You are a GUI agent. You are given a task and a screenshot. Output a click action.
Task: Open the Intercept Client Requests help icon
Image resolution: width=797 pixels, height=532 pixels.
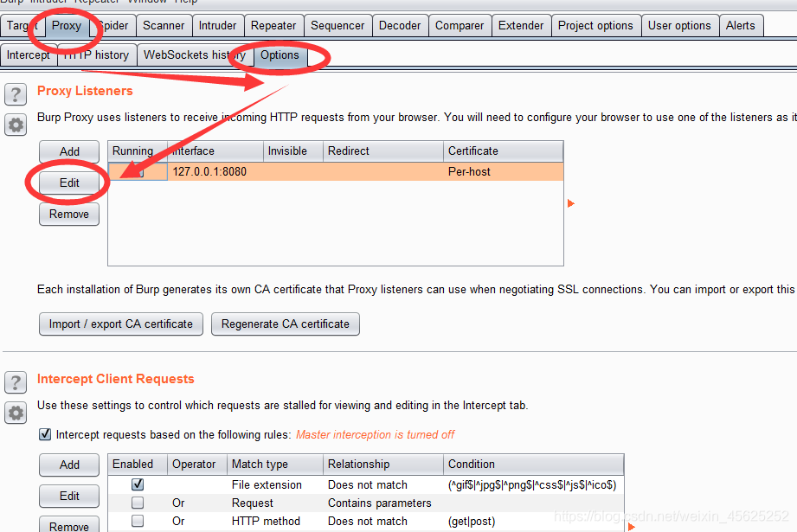pyautogui.click(x=16, y=382)
